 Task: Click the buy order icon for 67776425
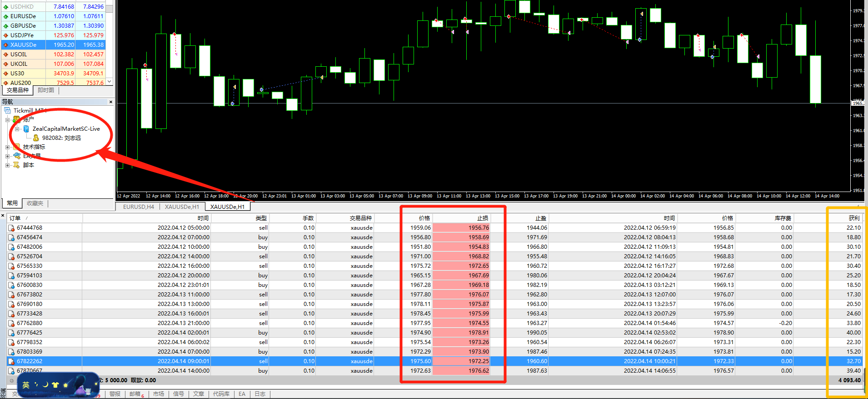tap(11, 333)
